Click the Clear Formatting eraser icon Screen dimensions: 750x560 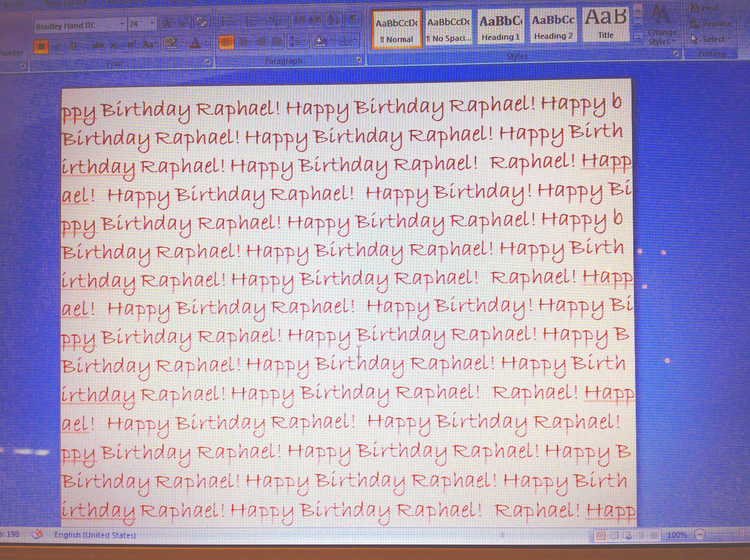coord(202,23)
